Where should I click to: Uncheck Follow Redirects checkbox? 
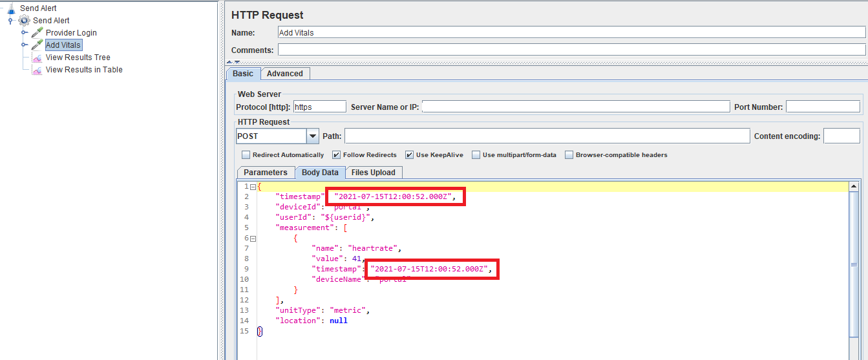336,155
